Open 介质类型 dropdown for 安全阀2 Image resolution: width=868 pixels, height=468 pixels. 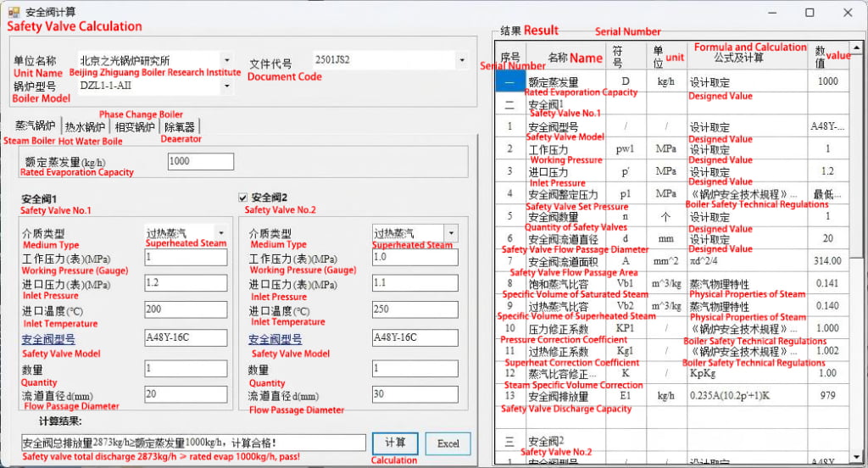coord(450,233)
